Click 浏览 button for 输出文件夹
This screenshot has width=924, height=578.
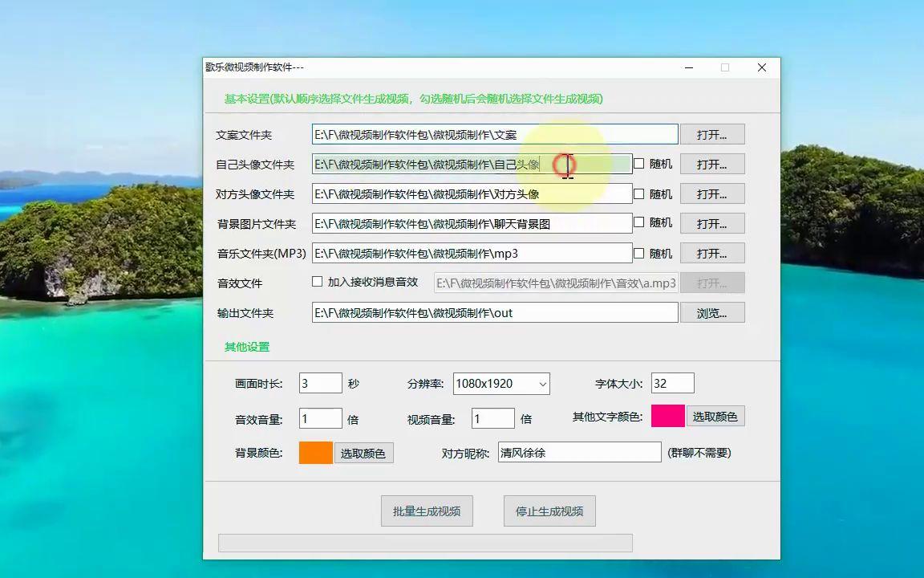[712, 313]
